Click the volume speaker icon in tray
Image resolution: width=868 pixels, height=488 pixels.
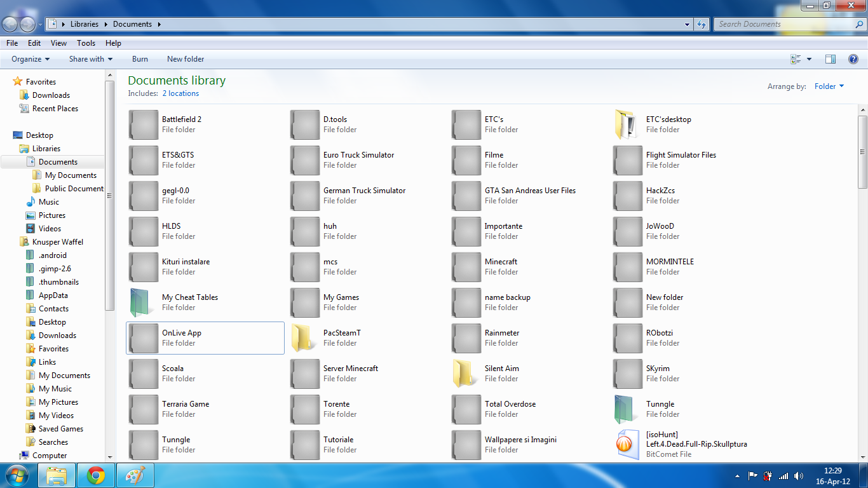tap(799, 476)
